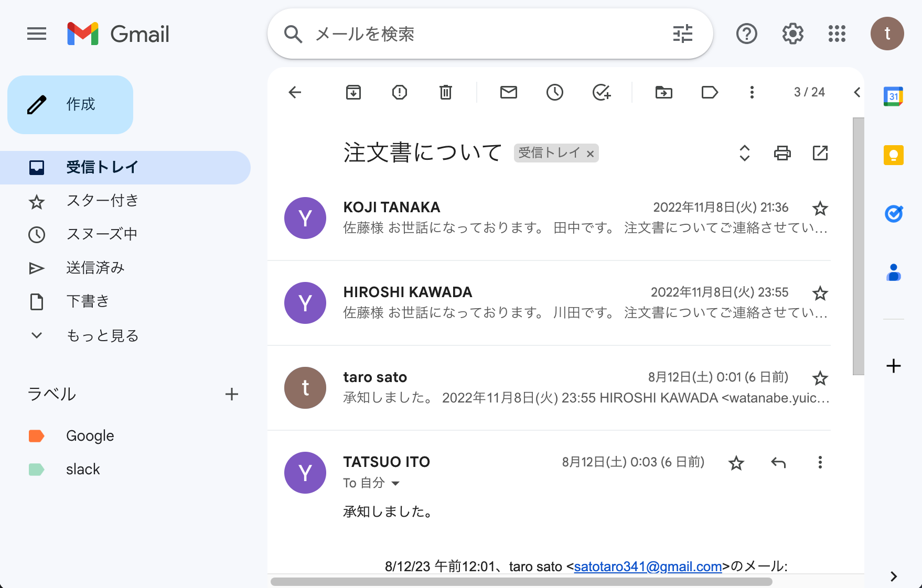Snooze this conversation
922x588 pixels.
(555, 93)
